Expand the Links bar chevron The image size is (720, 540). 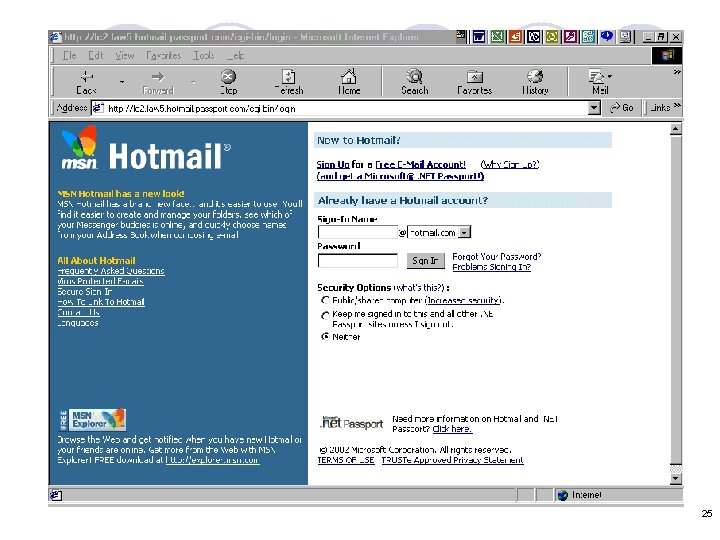tap(677, 106)
